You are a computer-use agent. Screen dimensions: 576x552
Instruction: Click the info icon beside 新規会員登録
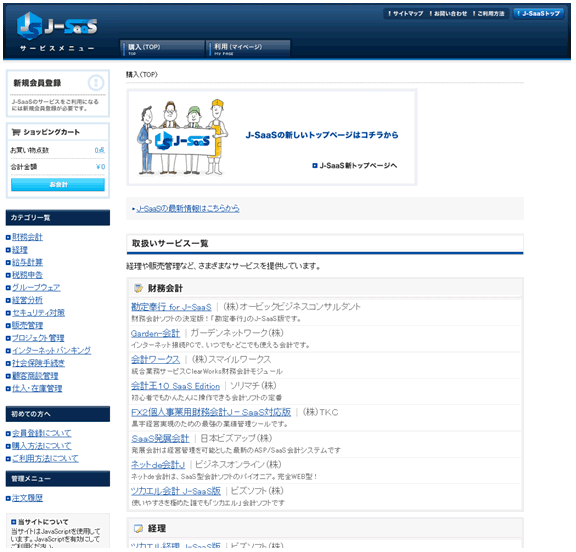96,82
